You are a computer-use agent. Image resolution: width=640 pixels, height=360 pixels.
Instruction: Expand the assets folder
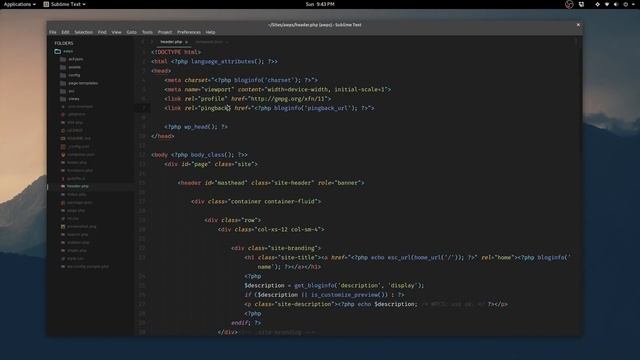(74, 67)
